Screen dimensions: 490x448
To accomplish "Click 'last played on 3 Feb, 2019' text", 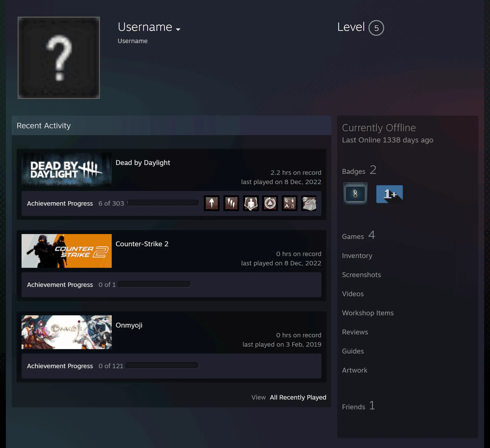I will pos(282,344).
